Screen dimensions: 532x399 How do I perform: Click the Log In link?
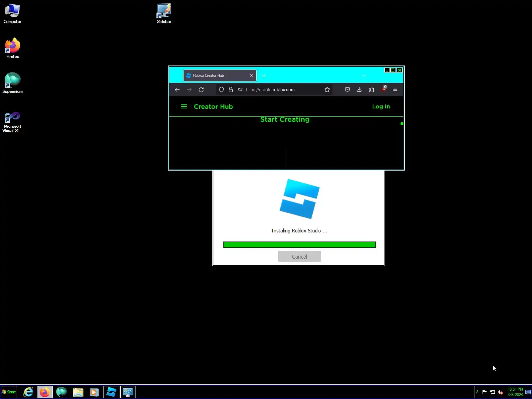click(381, 106)
